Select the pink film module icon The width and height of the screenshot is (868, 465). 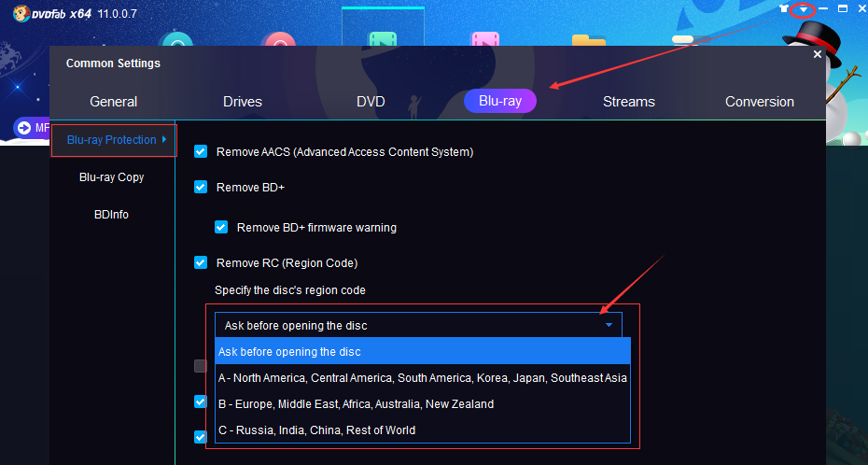click(484, 39)
